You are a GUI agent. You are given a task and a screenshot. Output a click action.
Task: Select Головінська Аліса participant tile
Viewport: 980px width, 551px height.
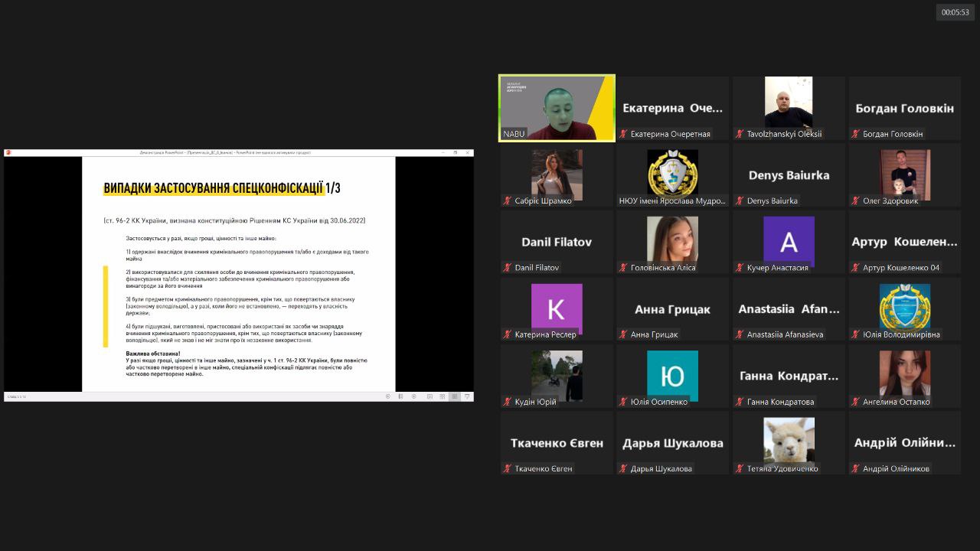point(672,242)
